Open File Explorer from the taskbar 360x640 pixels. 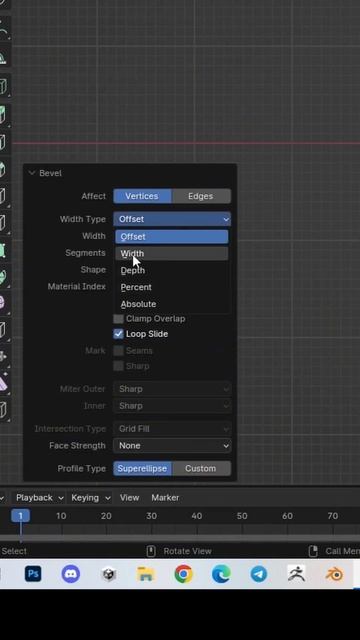[x=146, y=575]
